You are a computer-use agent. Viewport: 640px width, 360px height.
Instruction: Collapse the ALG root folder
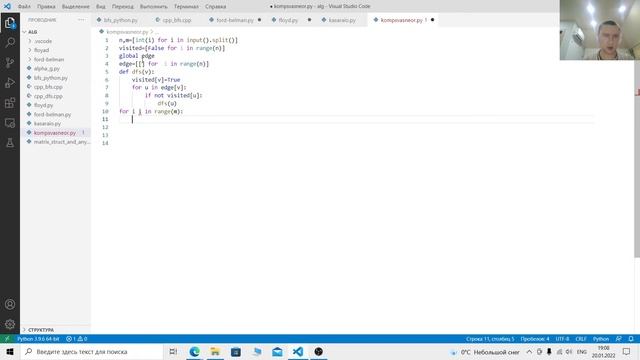(31, 31)
